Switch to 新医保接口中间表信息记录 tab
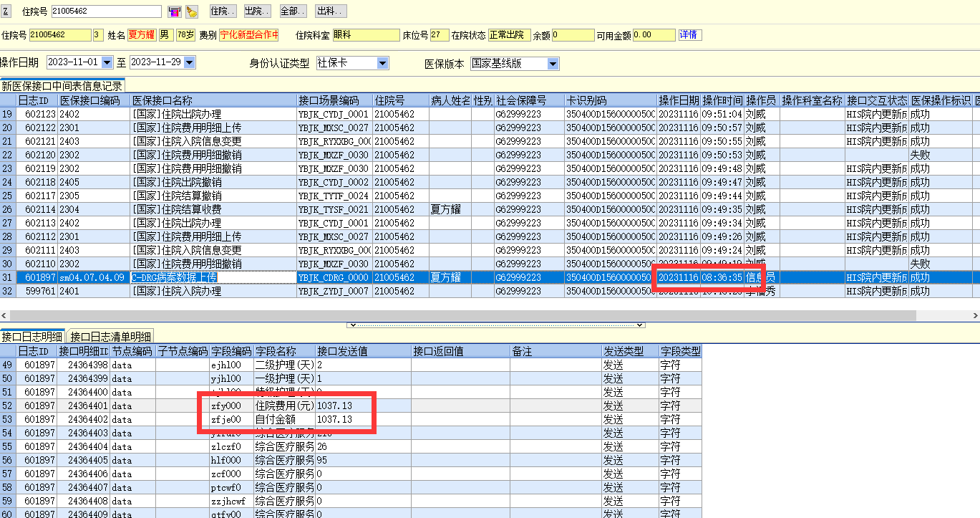980x518 pixels. point(62,86)
